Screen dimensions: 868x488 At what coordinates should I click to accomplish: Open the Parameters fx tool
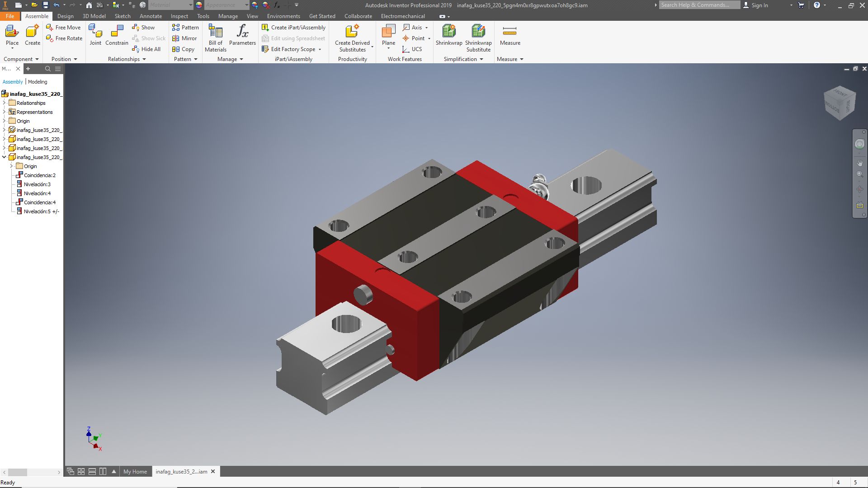point(242,35)
